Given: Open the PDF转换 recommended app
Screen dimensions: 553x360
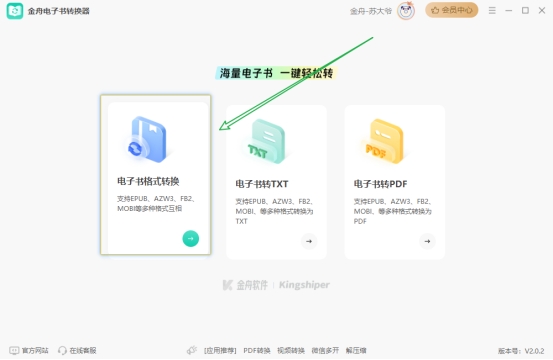Looking at the screenshot, I should click(x=257, y=350).
